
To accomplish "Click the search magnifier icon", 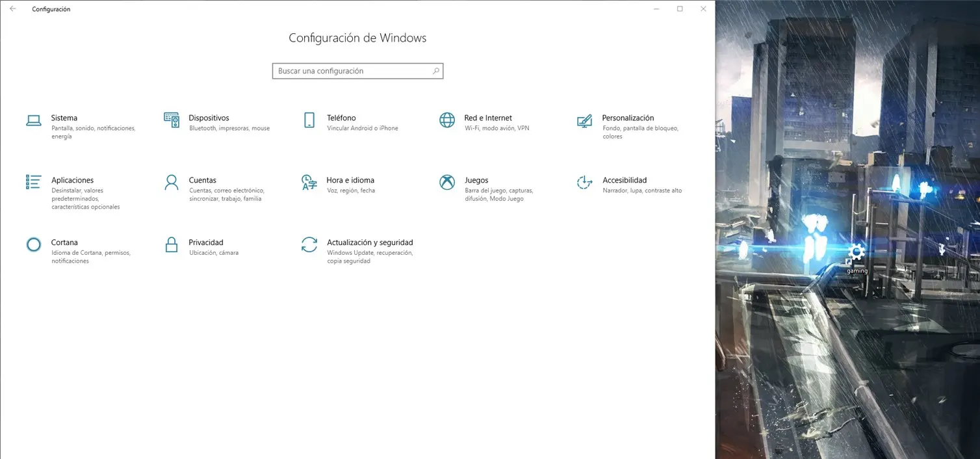I will [435, 71].
